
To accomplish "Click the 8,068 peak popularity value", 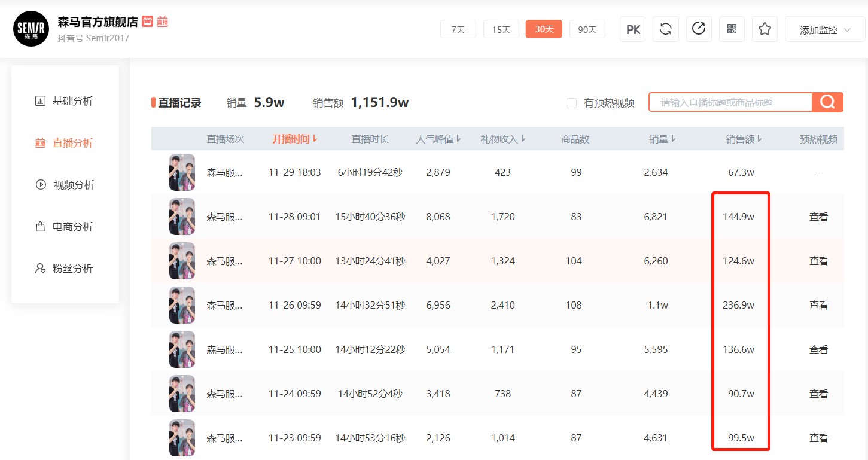I will (438, 217).
